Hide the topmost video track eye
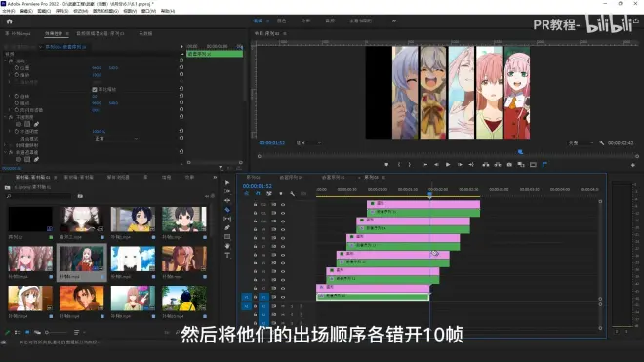This screenshot has width=644, height=362. click(x=283, y=204)
